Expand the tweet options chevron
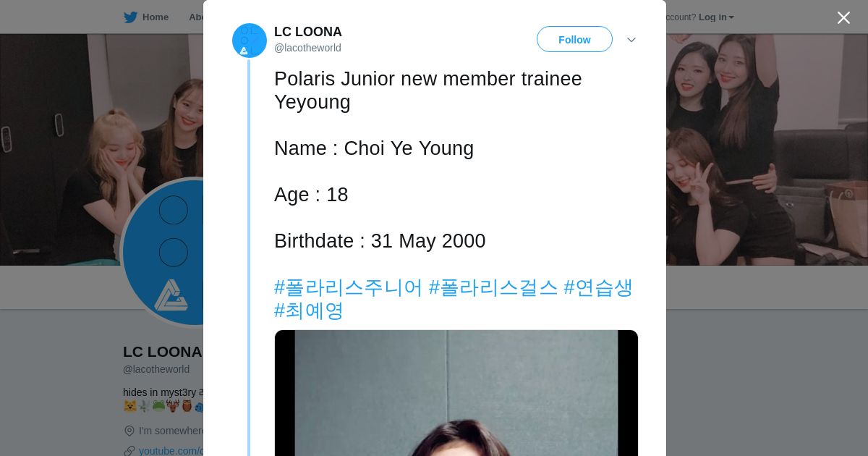The height and width of the screenshot is (456, 868). point(631,40)
